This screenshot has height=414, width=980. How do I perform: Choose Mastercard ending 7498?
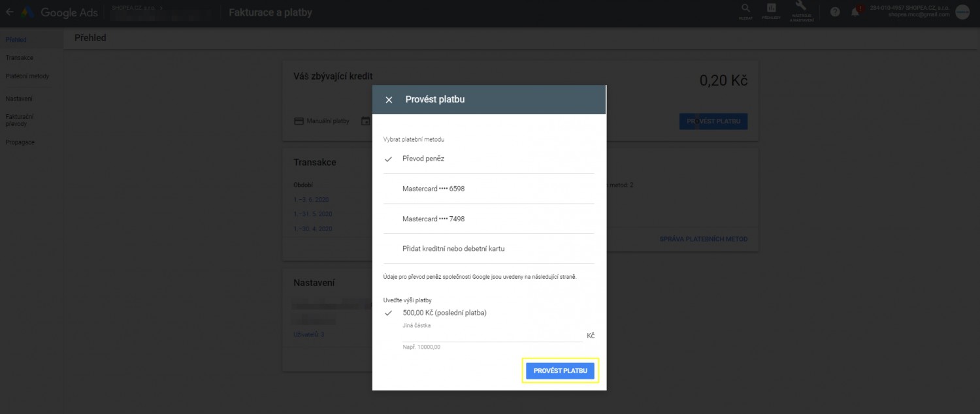(x=488, y=219)
